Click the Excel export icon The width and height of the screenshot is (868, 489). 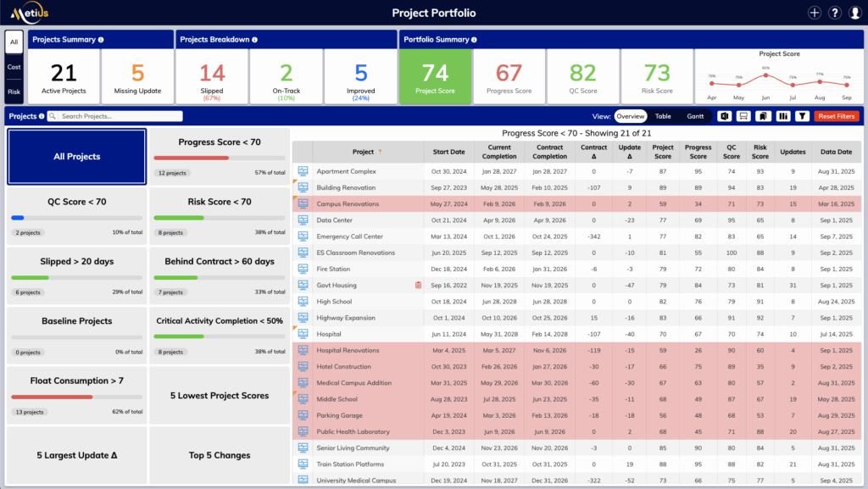[725, 116]
